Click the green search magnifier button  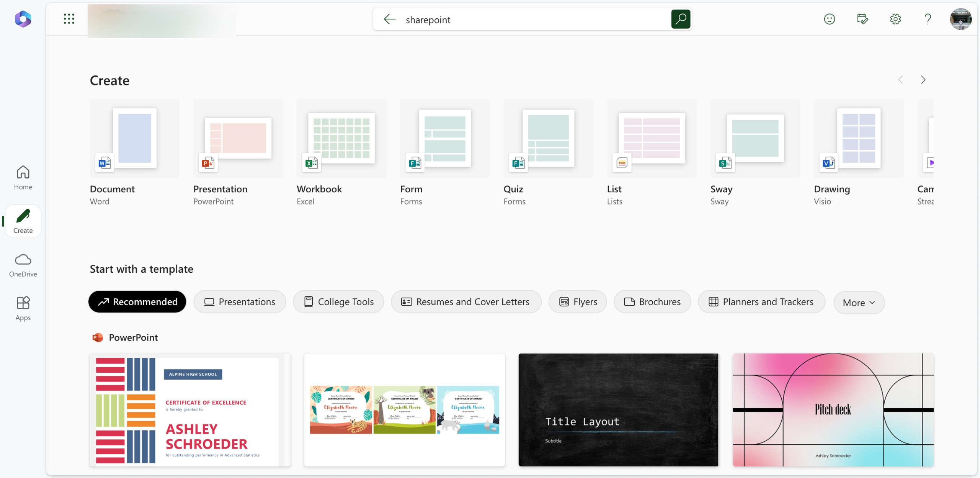[681, 19]
